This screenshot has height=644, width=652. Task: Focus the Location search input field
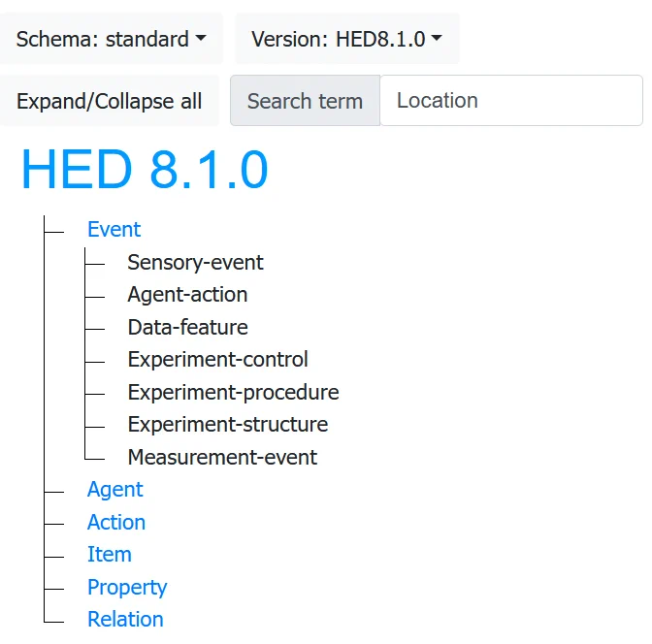click(511, 101)
